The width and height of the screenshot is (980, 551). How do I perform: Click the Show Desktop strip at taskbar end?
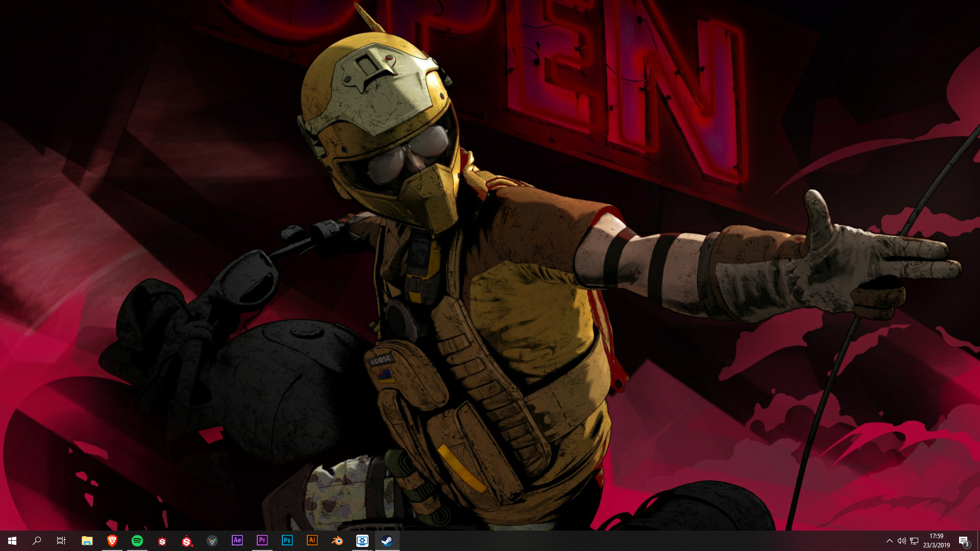click(x=978, y=541)
